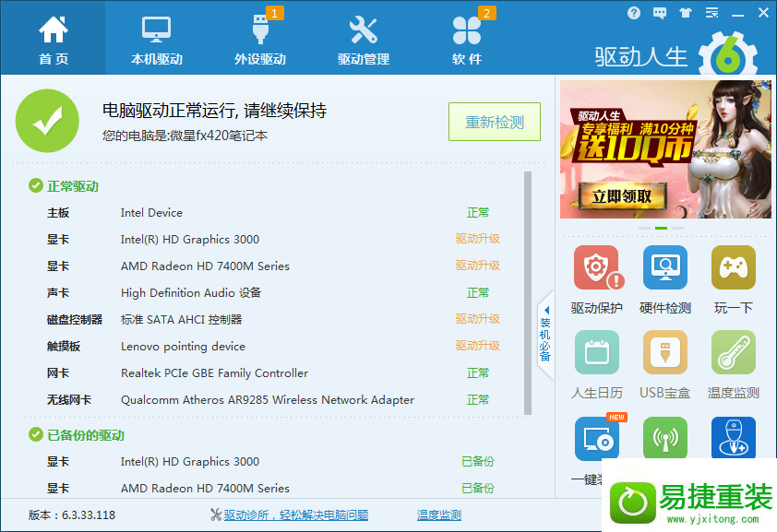
Task: Click the 已备份的驱动 section header
Action: (x=77, y=435)
